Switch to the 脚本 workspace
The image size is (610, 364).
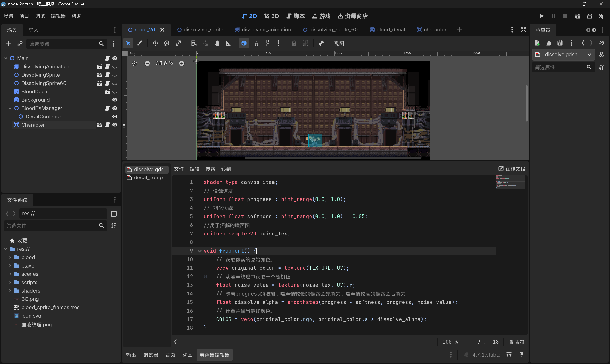click(295, 16)
